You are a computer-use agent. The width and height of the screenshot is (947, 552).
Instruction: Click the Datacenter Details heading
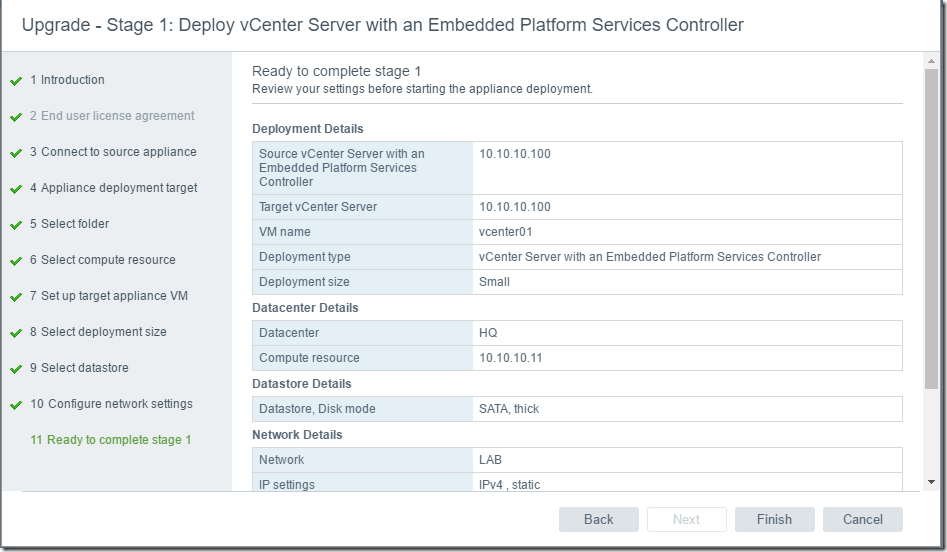(305, 307)
